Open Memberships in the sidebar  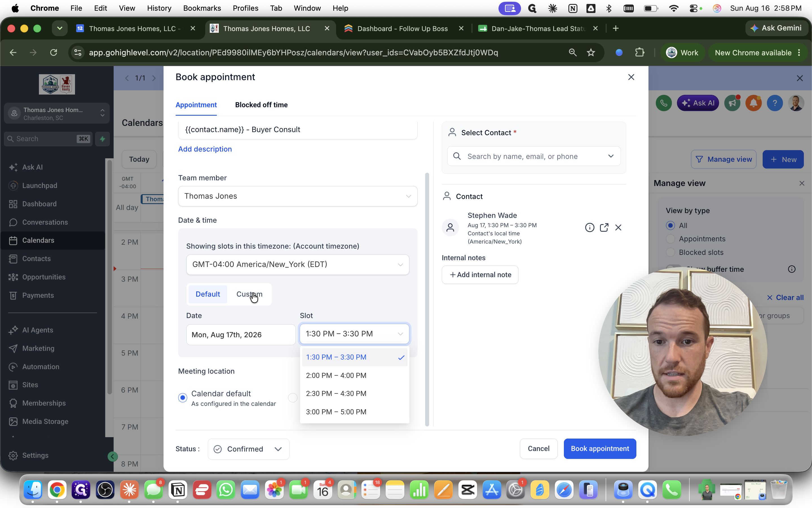coord(44,403)
